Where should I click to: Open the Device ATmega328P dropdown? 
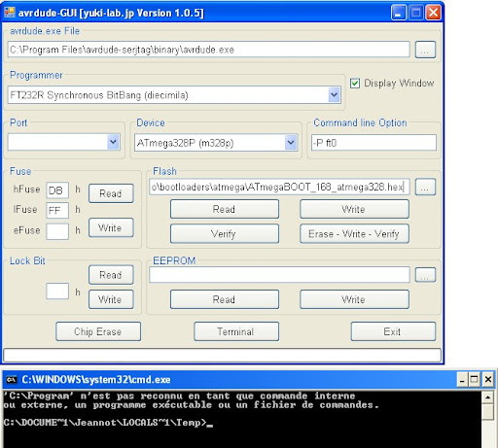point(291,143)
